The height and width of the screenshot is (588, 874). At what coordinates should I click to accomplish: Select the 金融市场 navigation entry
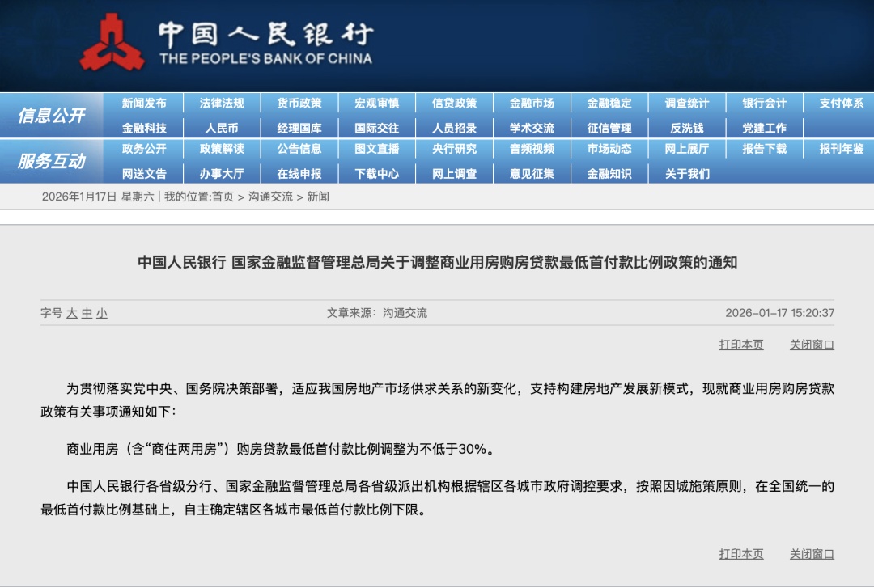[x=532, y=104]
